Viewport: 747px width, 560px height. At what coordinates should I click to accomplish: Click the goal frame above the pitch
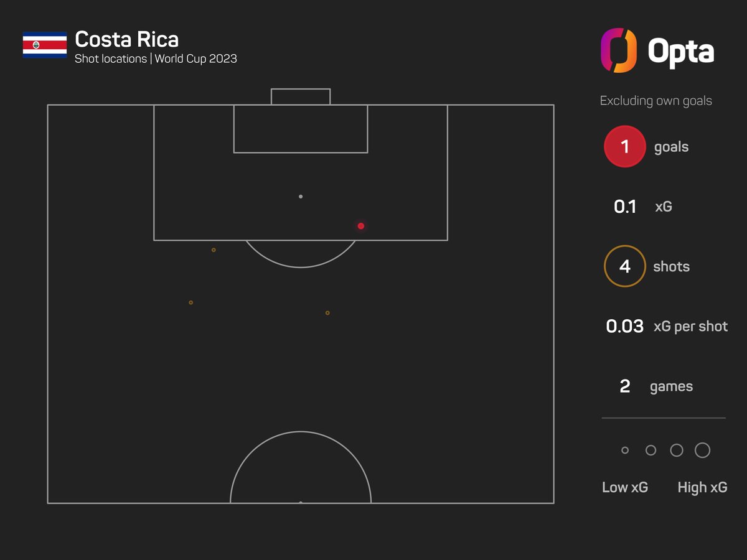[301, 96]
